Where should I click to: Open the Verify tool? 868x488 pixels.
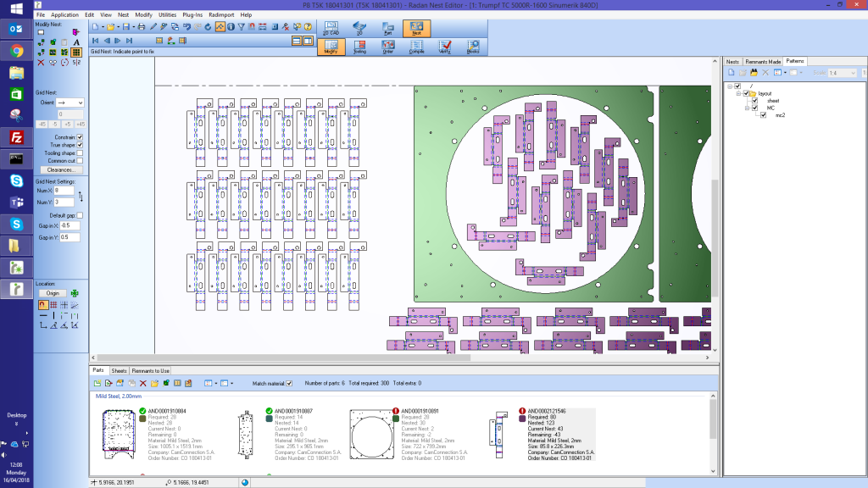click(445, 46)
